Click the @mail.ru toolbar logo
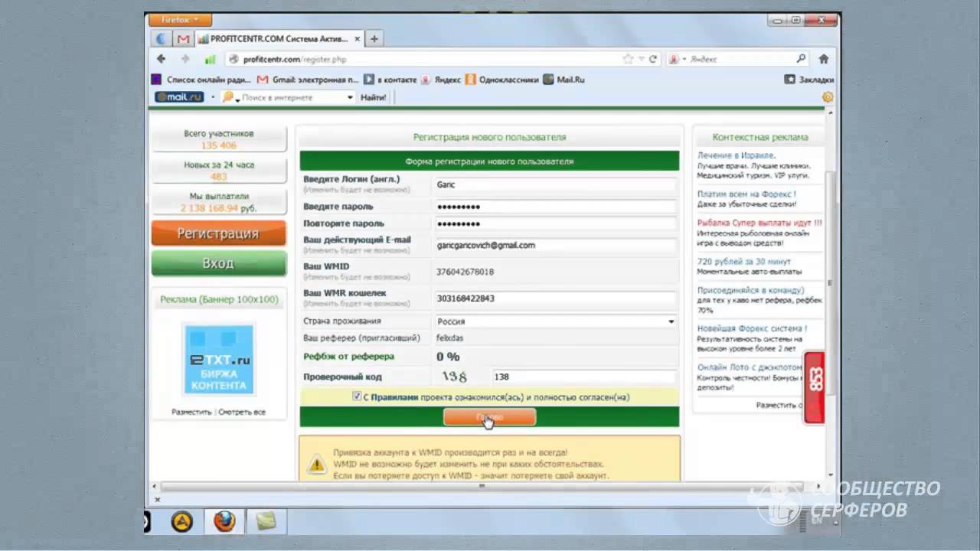Image resolution: width=980 pixels, height=551 pixels. pos(179,97)
